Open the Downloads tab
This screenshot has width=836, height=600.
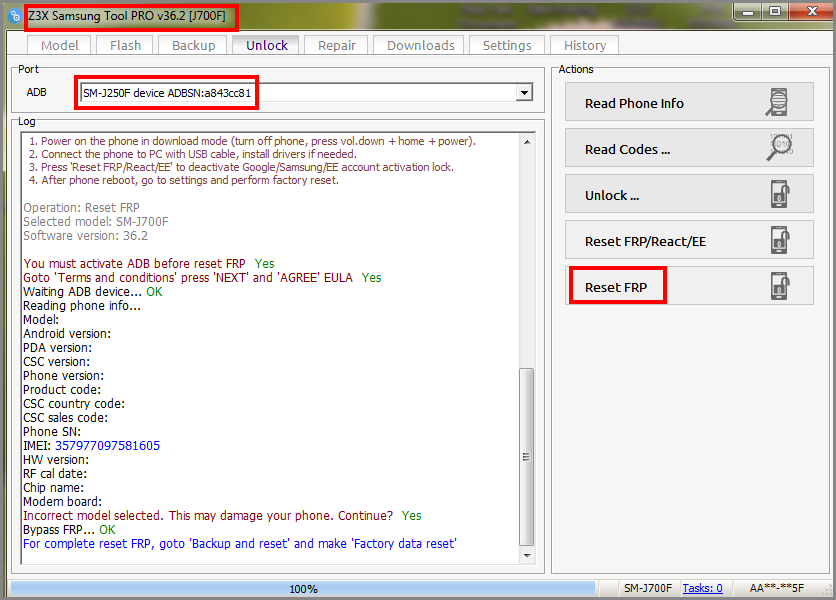(421, 45)
